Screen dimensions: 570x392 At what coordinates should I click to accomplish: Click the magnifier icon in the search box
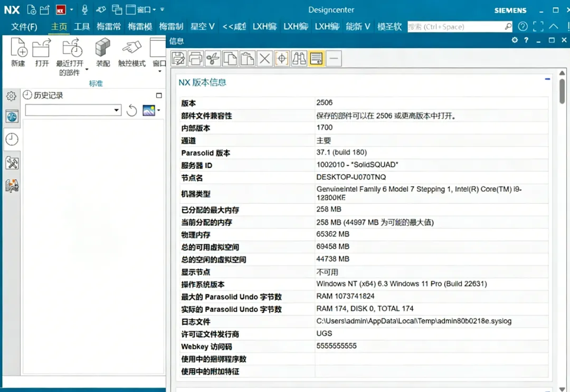[x=508, y=26]
